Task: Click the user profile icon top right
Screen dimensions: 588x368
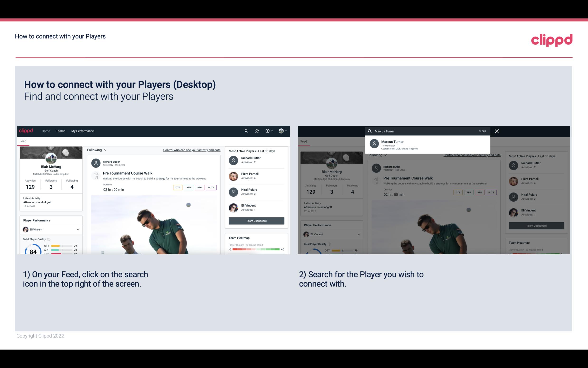Action: (281, 131)
